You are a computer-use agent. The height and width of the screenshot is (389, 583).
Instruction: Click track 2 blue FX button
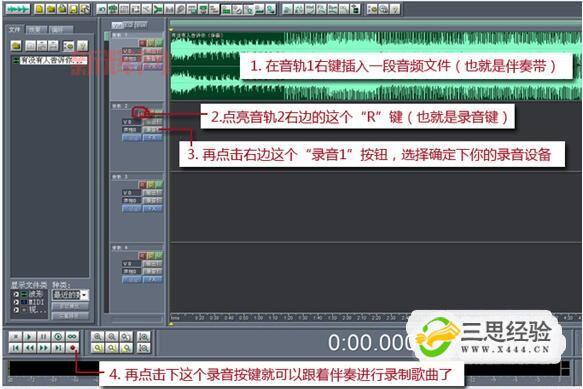point(153,138)
